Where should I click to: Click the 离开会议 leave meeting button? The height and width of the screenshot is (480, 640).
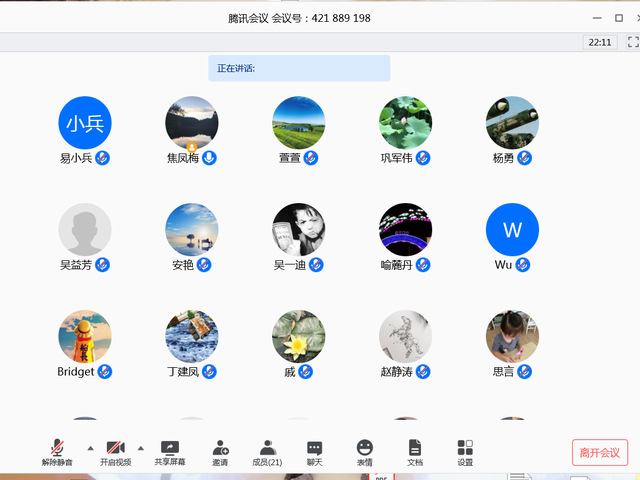point(600,452)
